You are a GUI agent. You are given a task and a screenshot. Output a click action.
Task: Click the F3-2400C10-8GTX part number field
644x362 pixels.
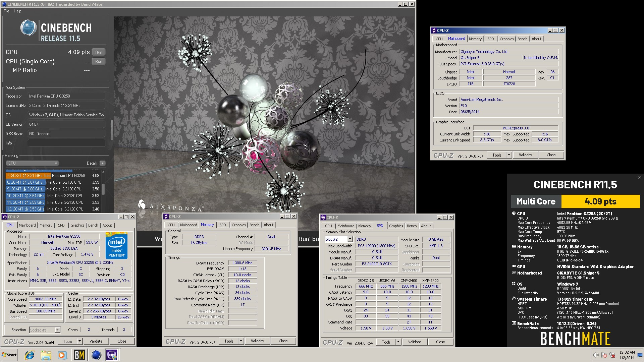coord(376,264)
